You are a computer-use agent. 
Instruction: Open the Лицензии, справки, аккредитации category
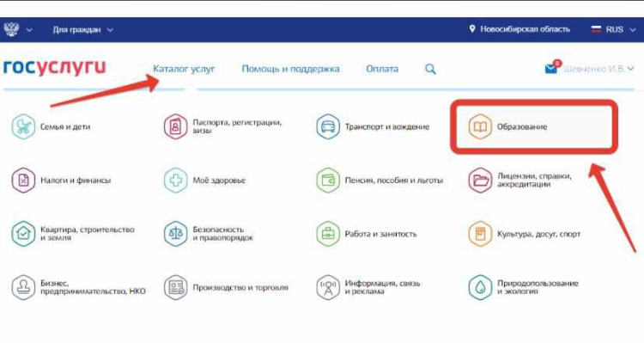(520, 181)
